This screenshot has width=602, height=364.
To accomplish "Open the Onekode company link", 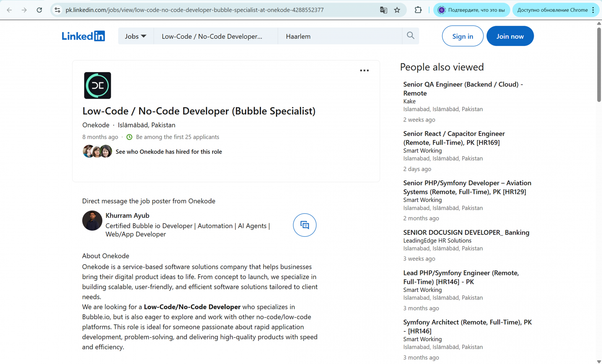I will [96, 125].
